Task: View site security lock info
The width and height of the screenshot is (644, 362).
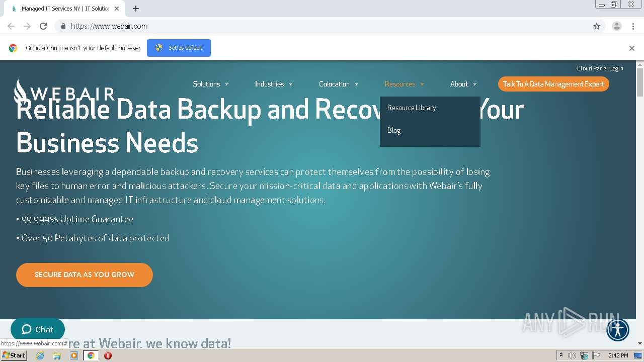Action: click(63, 26)
